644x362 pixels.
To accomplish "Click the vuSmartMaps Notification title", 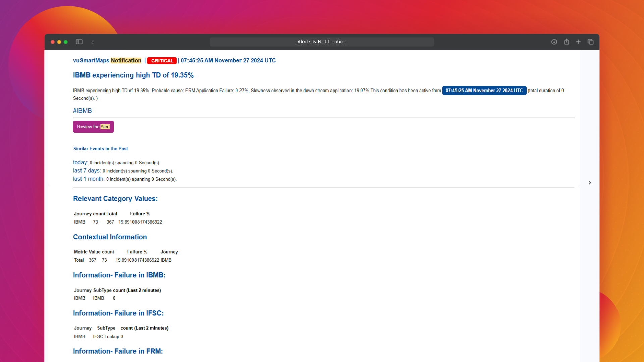I will 107,60.
